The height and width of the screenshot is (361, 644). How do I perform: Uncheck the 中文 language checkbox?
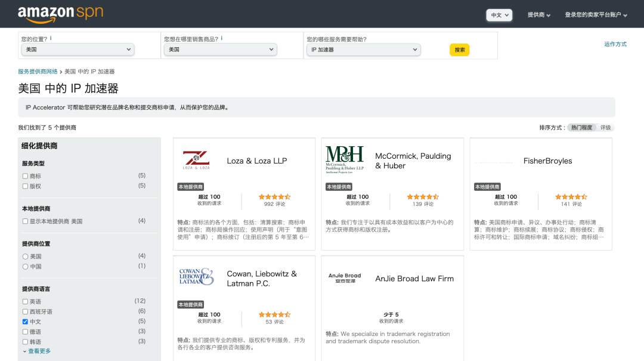[x=25, y=322]
